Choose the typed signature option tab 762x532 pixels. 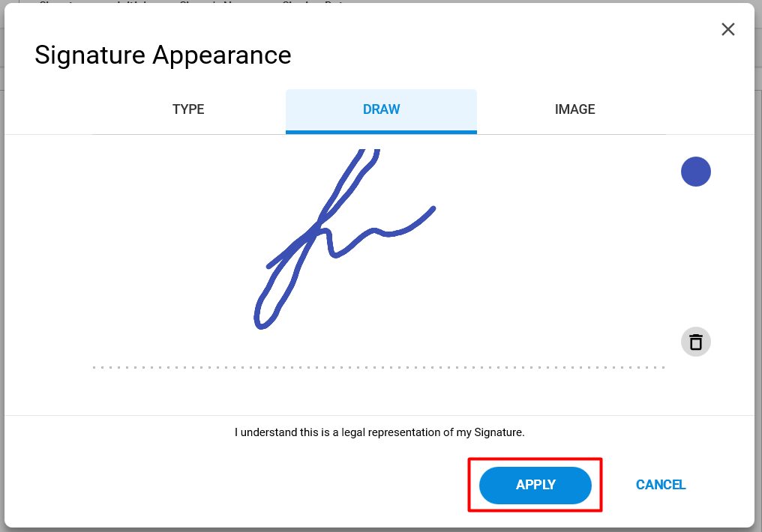click(x=188, y=109)
